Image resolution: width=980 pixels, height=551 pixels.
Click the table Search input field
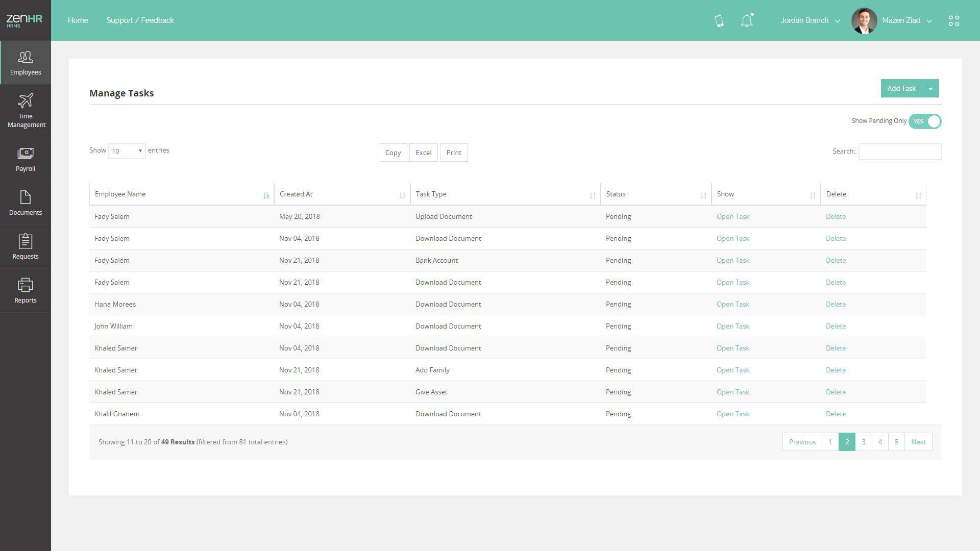coord(899,152)
